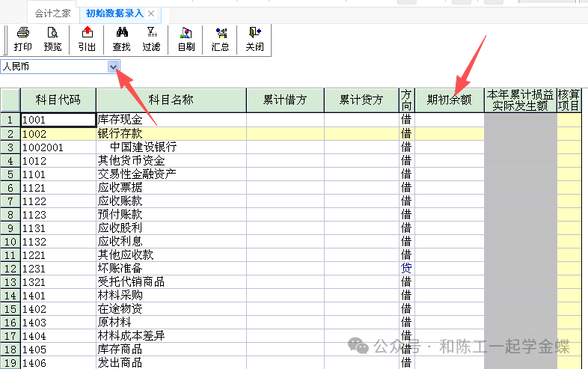Screen dimensions: 588x369
Task: Expand the 人民币 currency dropdown arrow
Action: (114, 67)
